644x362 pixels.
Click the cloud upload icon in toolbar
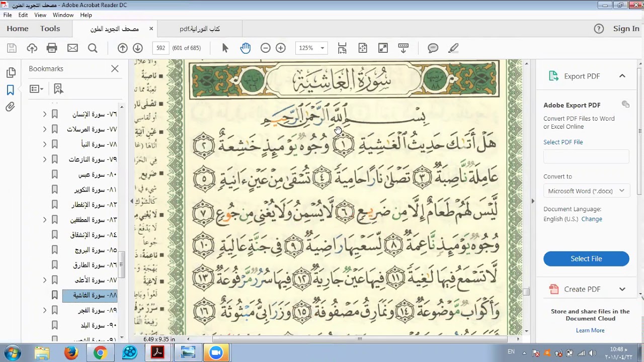click(32, 48)
